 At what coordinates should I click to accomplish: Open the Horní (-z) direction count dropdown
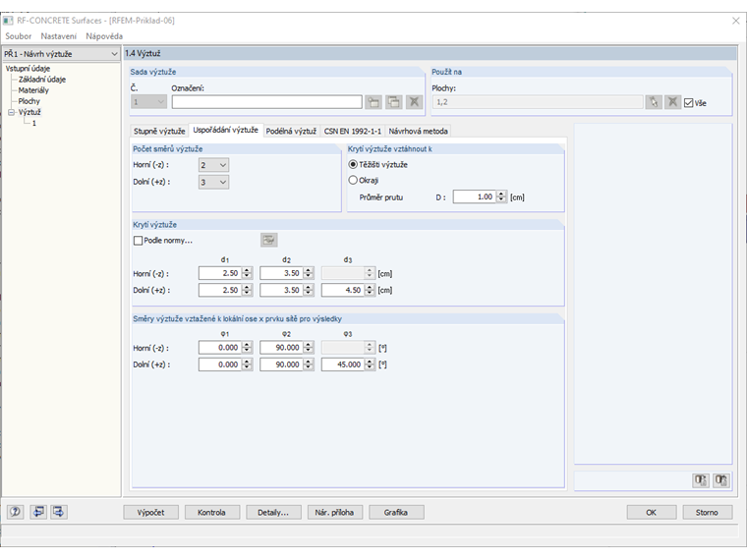coord(213,165)
